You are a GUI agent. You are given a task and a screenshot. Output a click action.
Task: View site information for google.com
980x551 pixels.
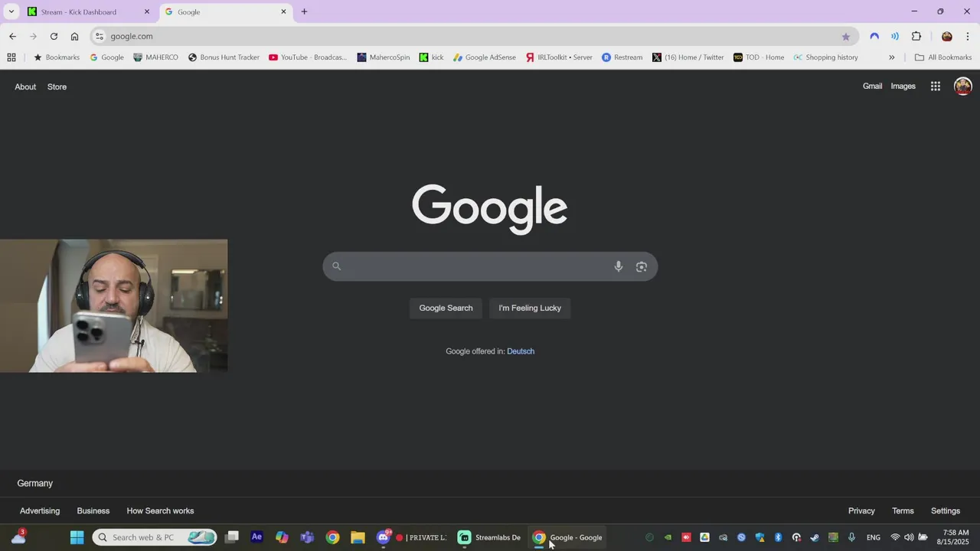(100, 36)
